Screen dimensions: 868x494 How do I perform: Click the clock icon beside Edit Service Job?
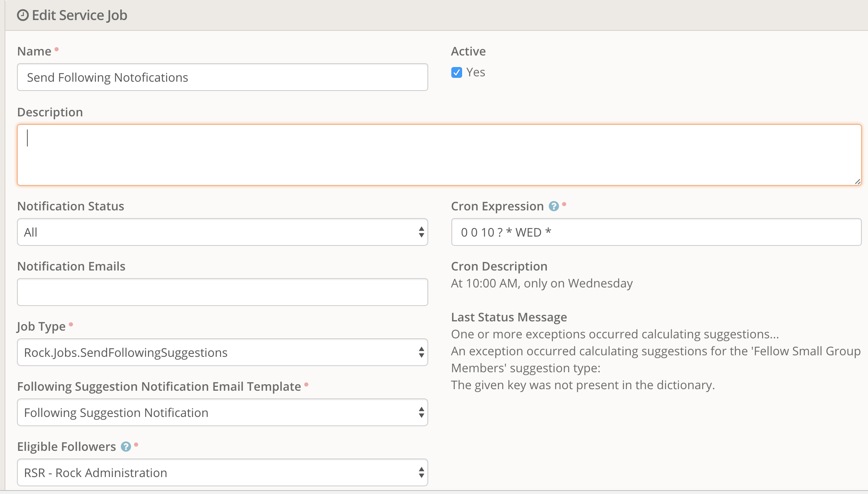pos(23,15)
